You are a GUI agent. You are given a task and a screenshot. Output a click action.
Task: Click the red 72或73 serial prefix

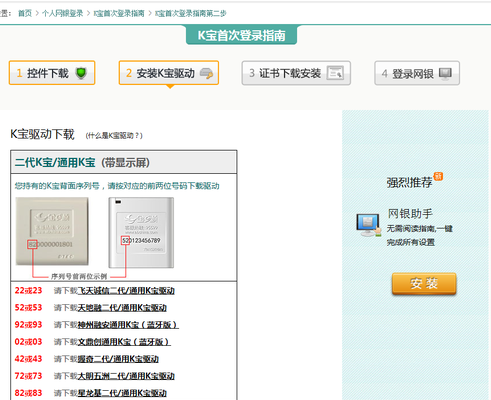(28, 376)
